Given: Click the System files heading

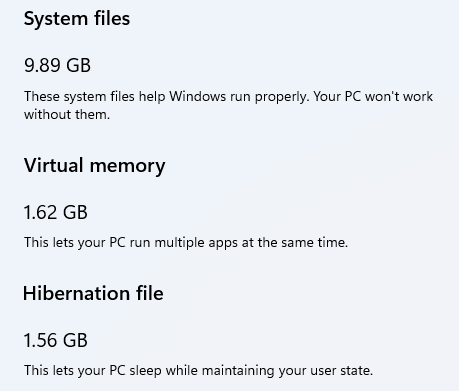Looking at the screenshot, I should click(x=77, y=19).
